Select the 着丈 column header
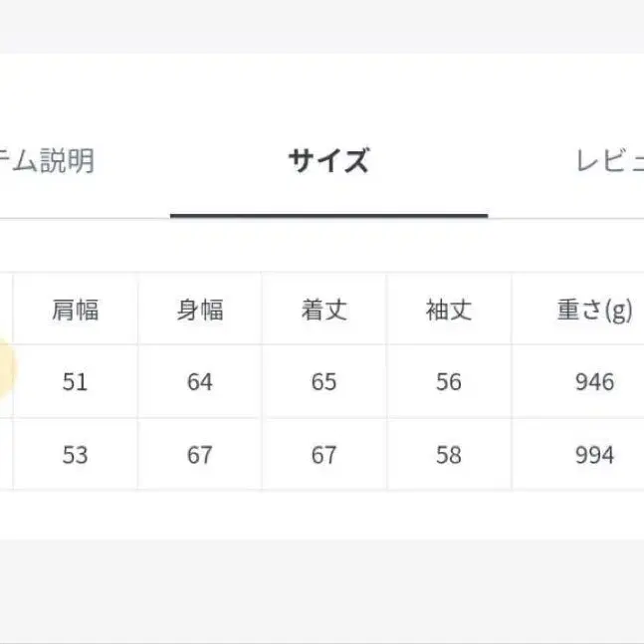The width and height of the screenshot is (644, 644). (x=324, y=310)
